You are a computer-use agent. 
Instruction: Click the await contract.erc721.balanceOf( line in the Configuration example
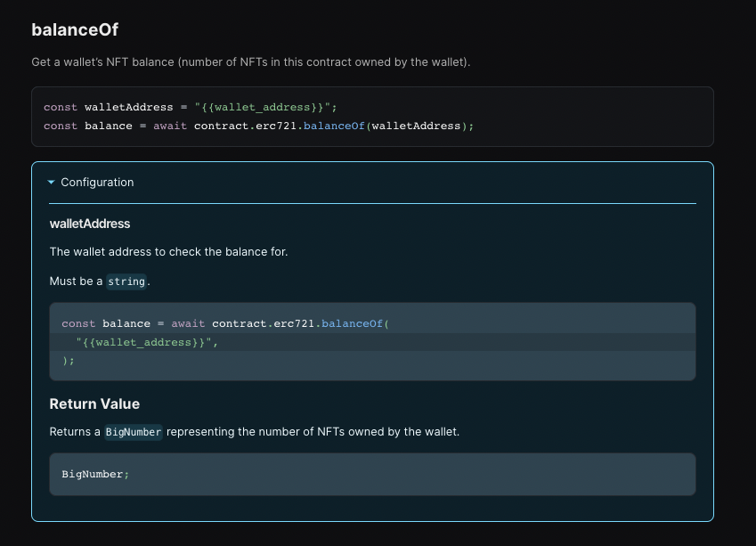(225, 323)
